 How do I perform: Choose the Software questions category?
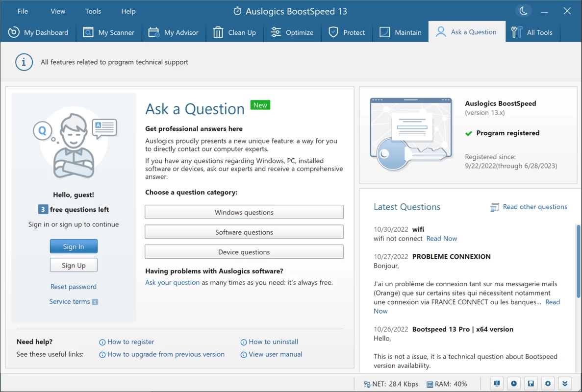(x=244, y=232)
